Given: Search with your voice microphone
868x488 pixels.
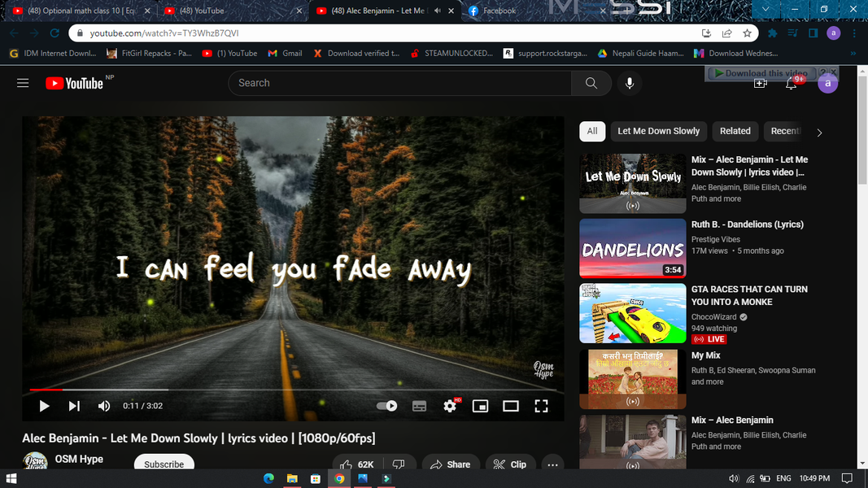Looking at the screenshot, I should (630, 83).
